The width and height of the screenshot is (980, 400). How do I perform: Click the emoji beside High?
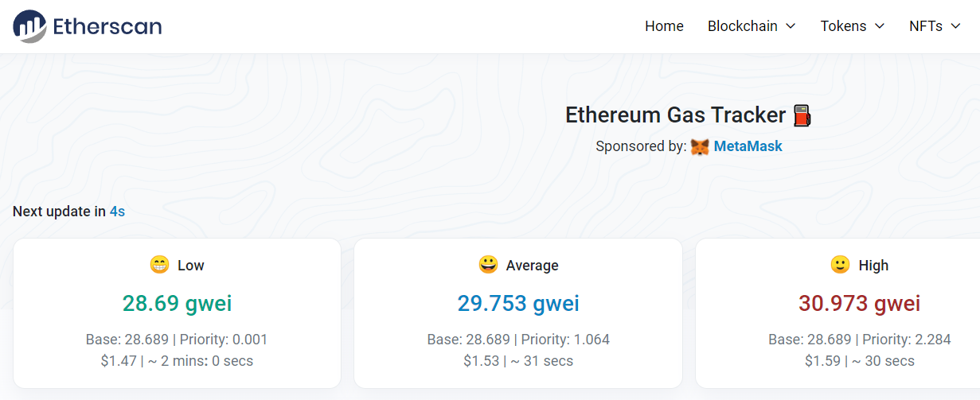pos(840,265)
